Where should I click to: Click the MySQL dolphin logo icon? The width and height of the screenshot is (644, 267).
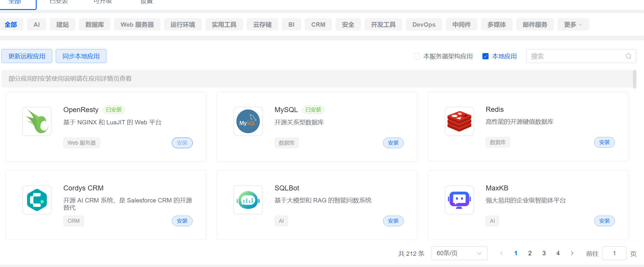(x=248, y=121)
